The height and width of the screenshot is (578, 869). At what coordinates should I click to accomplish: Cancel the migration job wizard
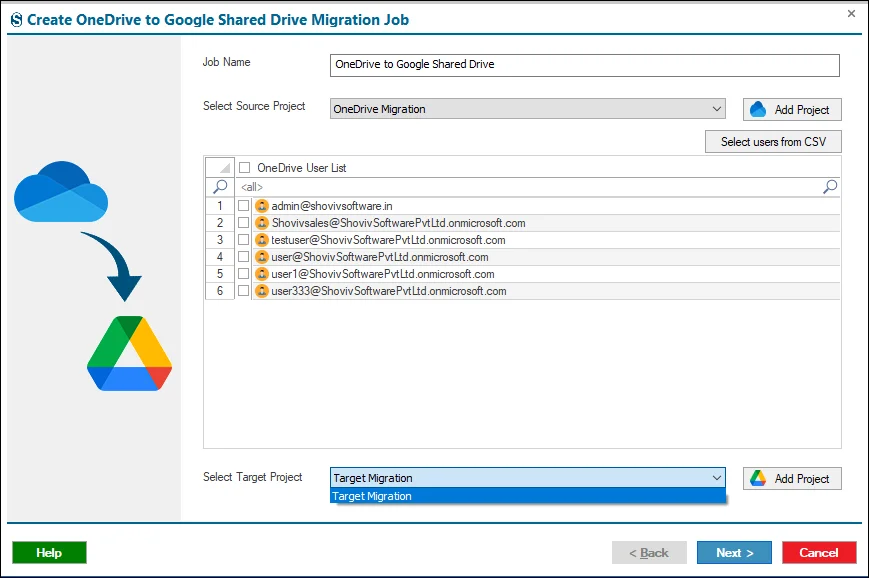[x=819, y=553]
